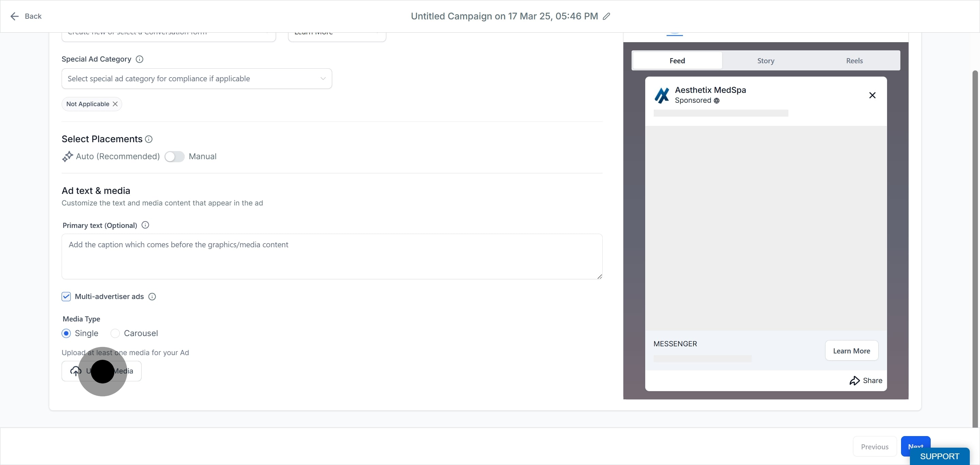Viewport: 980px width, 465px height.
Task: Show info about Multi-advertiser ads
Action: pyautogui.click(x=152, y=297)
